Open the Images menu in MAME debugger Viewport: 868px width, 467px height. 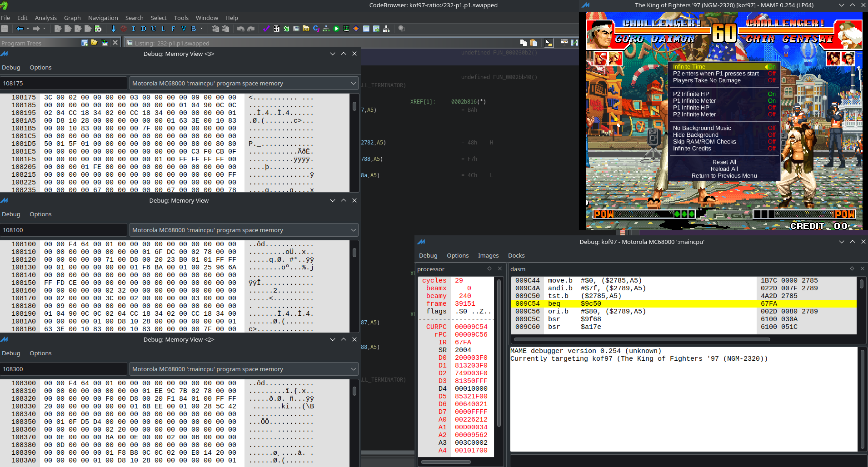coord(488,255)
